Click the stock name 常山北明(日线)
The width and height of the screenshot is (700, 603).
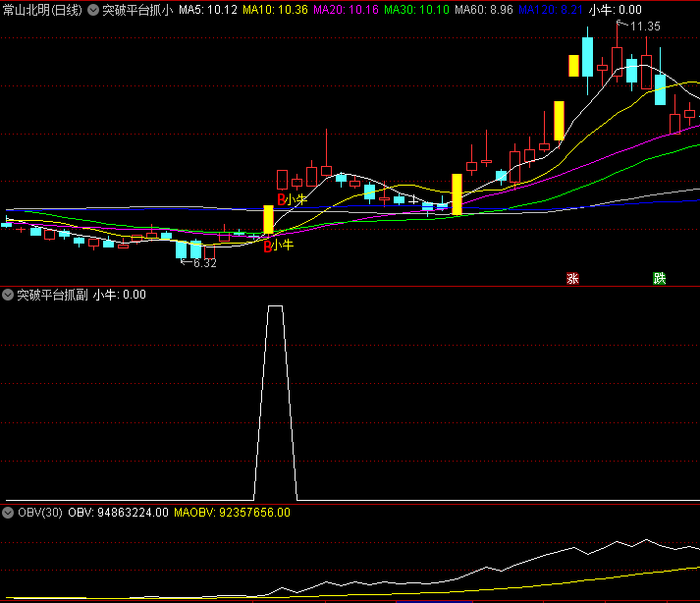click(42, 10)
